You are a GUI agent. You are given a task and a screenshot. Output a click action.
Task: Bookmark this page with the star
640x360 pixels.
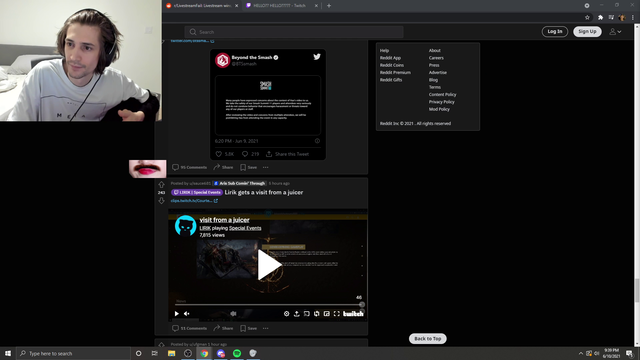[x=587, y=18]
